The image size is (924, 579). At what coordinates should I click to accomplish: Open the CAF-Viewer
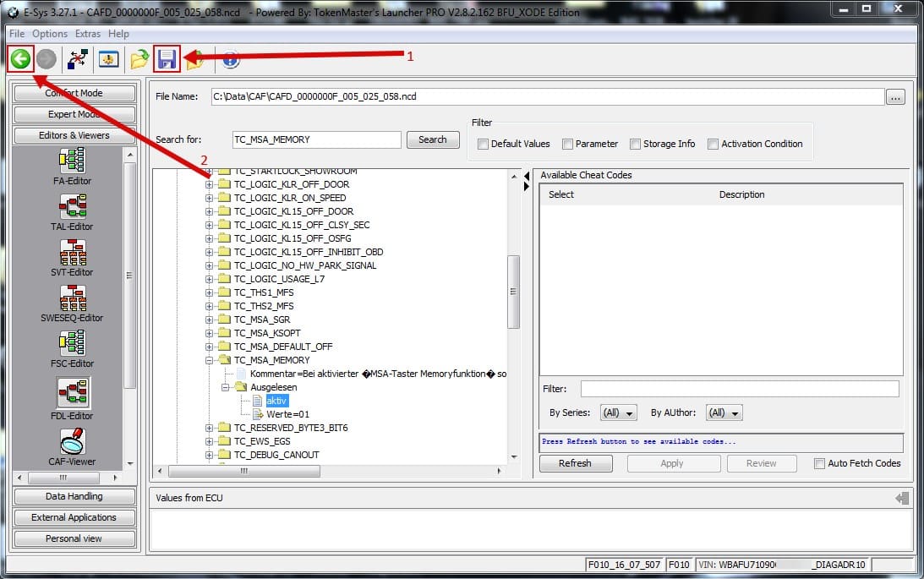(x=73, y=448)
